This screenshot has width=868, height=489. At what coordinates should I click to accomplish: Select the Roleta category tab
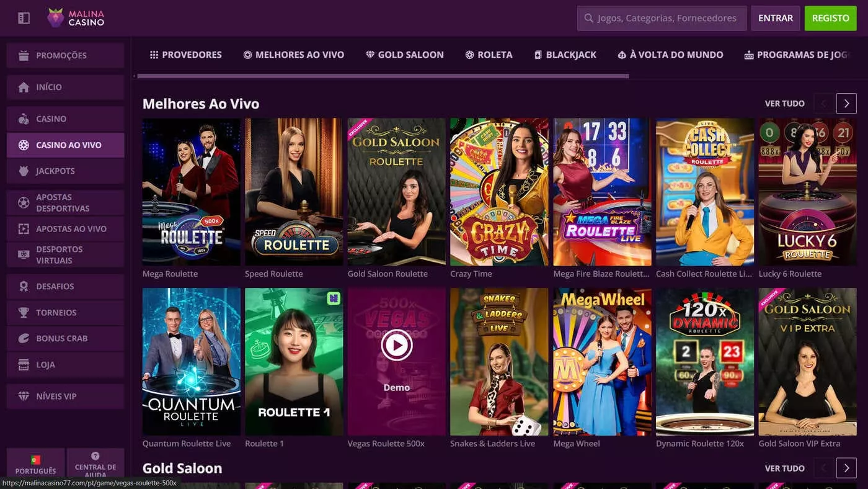489,55
